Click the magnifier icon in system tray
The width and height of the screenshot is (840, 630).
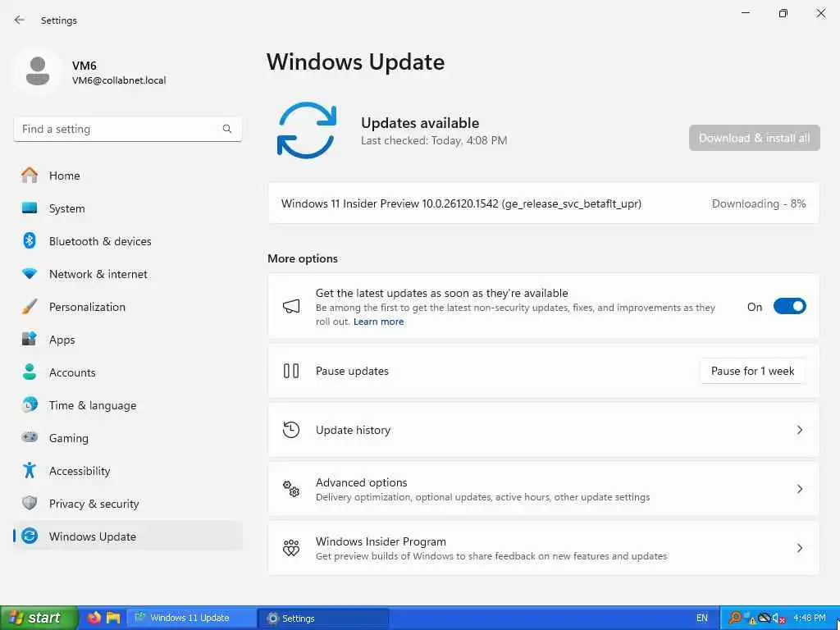click(x=736, y=619)
